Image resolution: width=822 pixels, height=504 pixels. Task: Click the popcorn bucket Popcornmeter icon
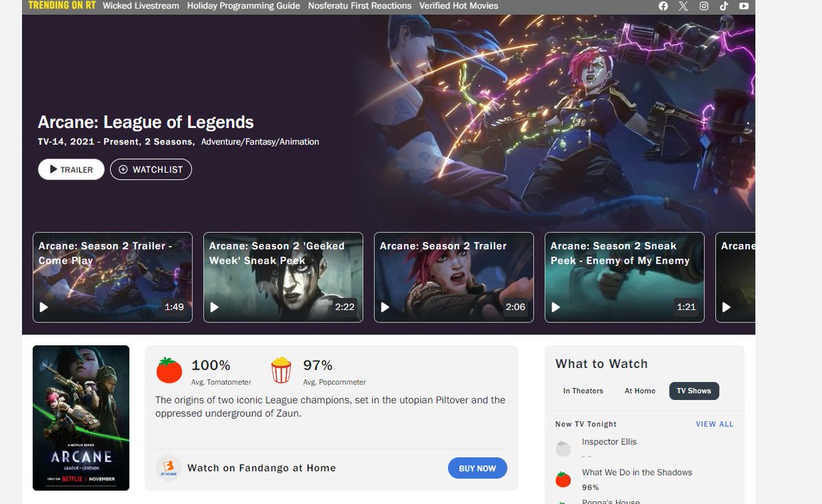tap(281, 370)
